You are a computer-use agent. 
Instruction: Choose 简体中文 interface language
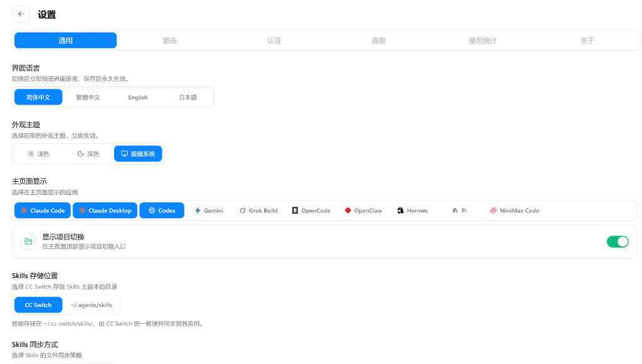(38, 97)
